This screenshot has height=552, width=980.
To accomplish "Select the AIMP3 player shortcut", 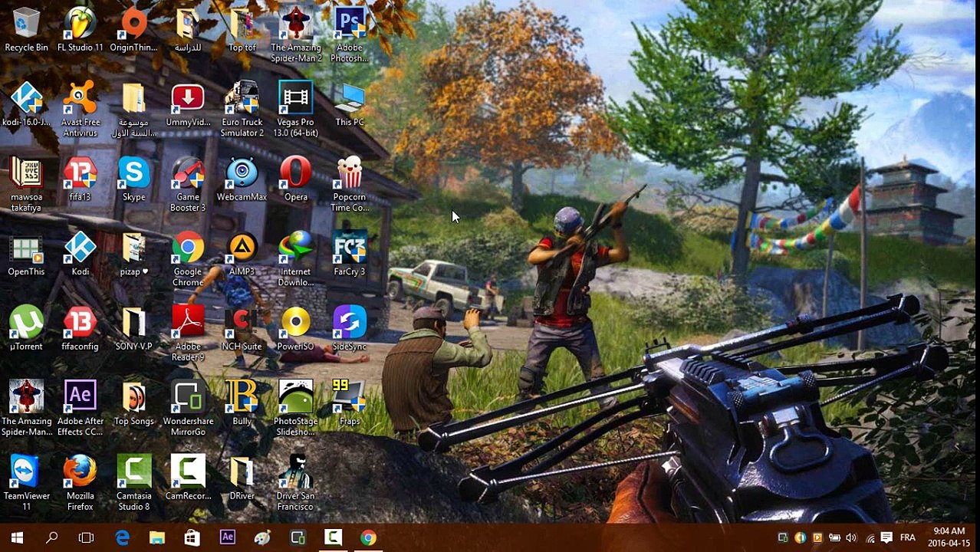I will click(x=242, y=255).
